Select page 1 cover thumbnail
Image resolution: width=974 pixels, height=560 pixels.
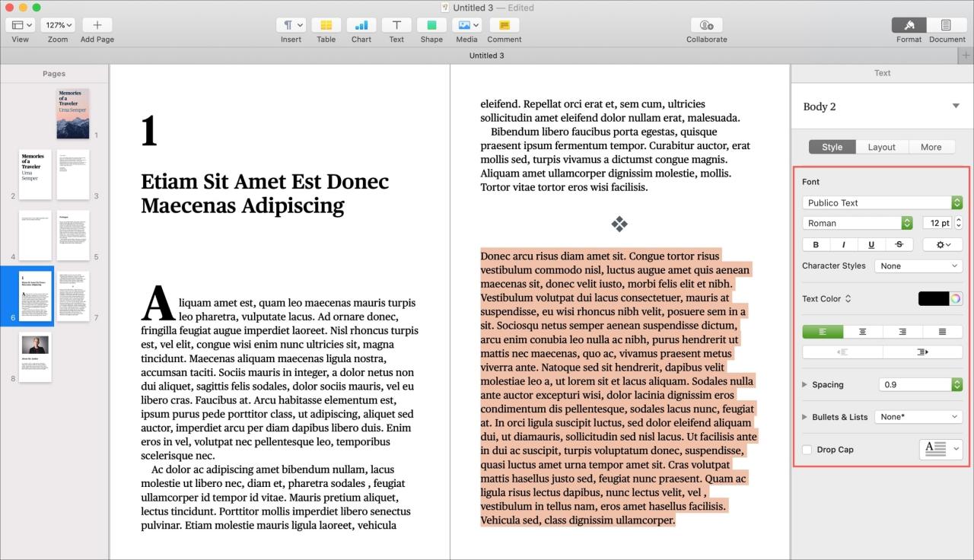(x=73, y=113)
